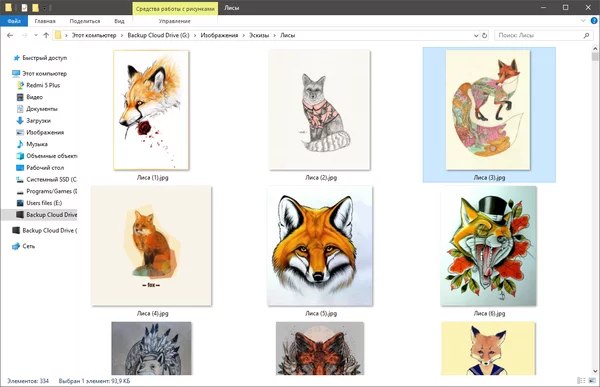This screenshot has height=387, width=600.
Task: Click Лисы breadcrumb in address bar
Action: point(287,35)
